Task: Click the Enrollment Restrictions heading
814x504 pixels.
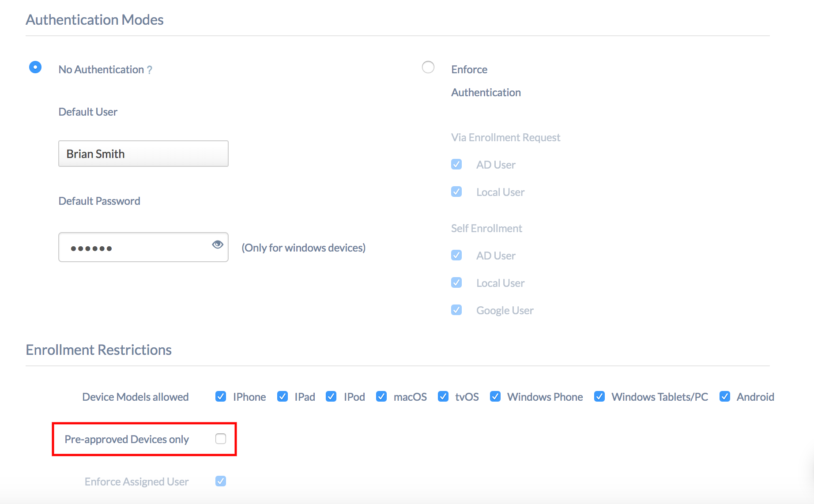Action: point(98,350)
